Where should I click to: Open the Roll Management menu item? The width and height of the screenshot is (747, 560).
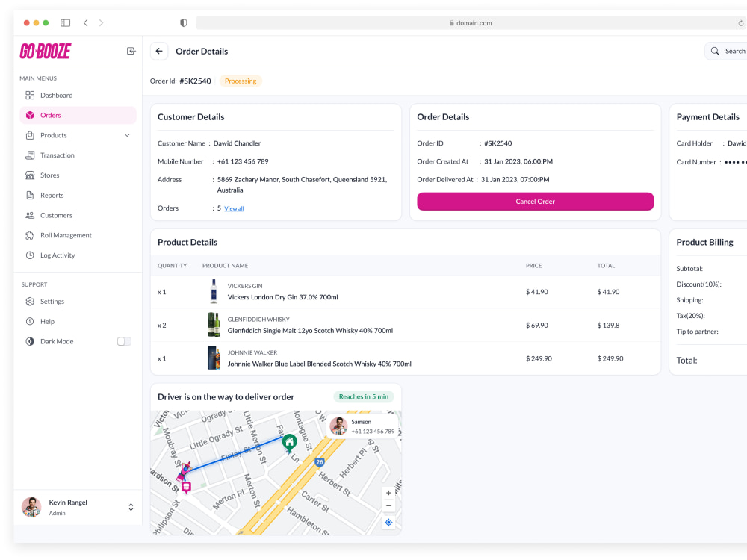[78, 235]
